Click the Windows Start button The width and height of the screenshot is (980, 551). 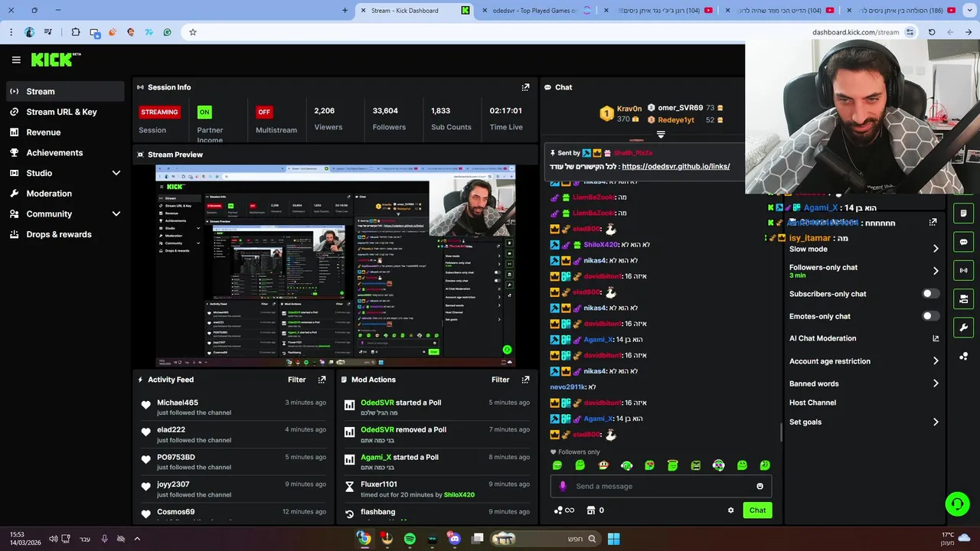(613, 539)
